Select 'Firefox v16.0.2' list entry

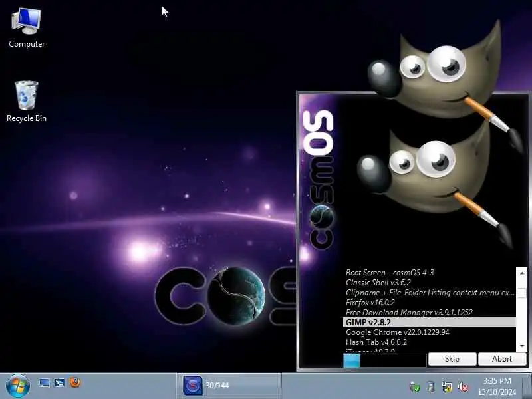[429, 303]
